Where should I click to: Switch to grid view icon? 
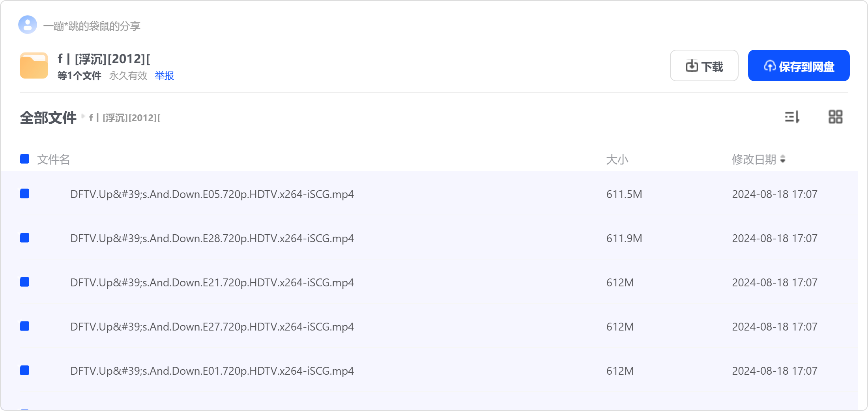(835, 117)
